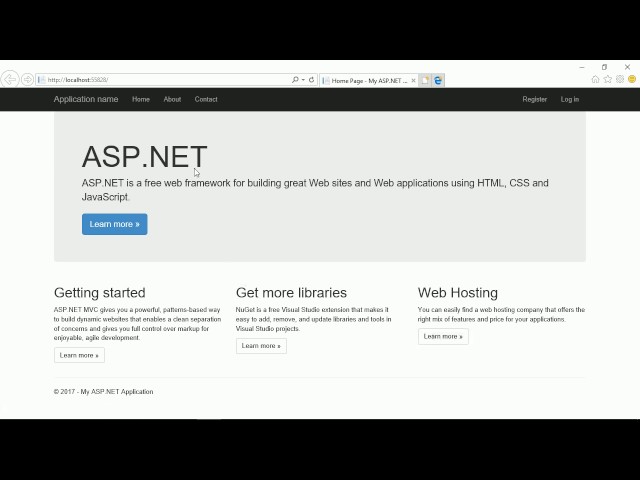Click Learn more under Getting started
Image resolution: width=640 pixels, height=480 pixels.
coord(79,355)
